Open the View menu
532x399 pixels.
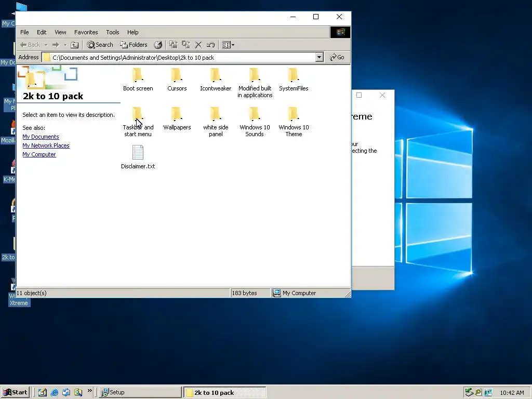pyautogui.click(x=60, y=32)
